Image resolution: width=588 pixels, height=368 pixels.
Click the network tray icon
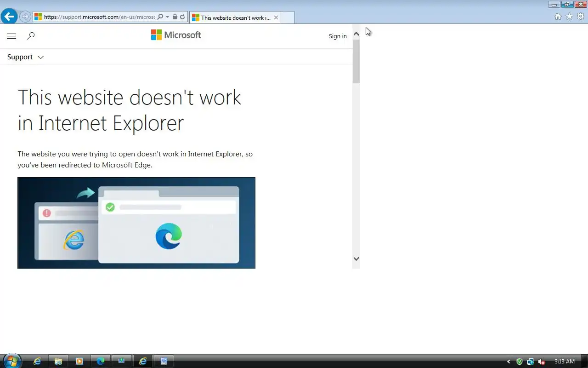tap(531, 362)
